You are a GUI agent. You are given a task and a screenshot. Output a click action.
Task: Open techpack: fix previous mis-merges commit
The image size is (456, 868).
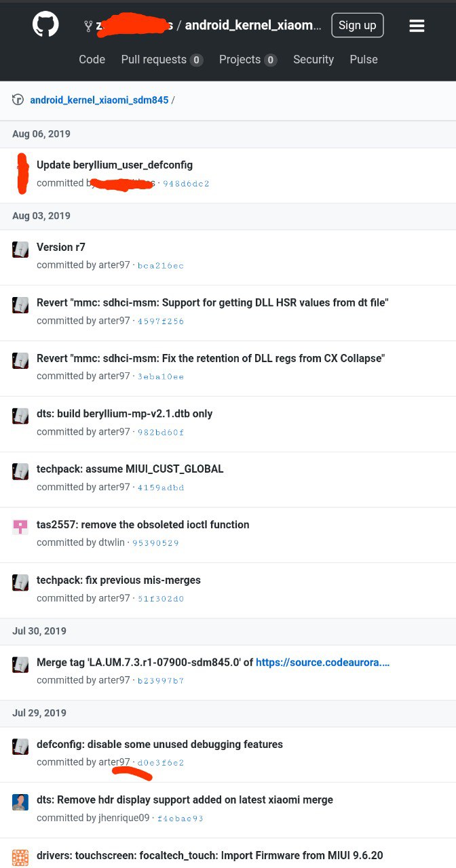119,580
